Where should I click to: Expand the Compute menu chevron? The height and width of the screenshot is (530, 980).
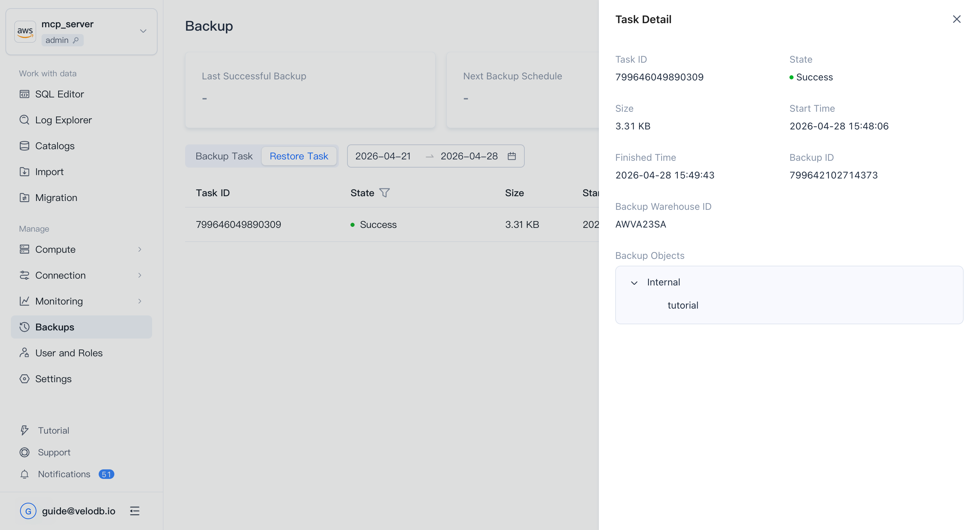[140, 249]
